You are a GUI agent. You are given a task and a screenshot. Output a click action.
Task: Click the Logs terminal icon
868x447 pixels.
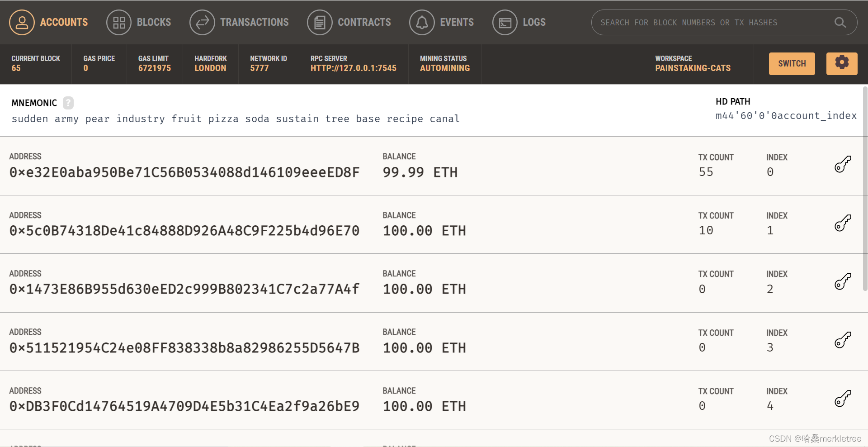coord(505,23)
